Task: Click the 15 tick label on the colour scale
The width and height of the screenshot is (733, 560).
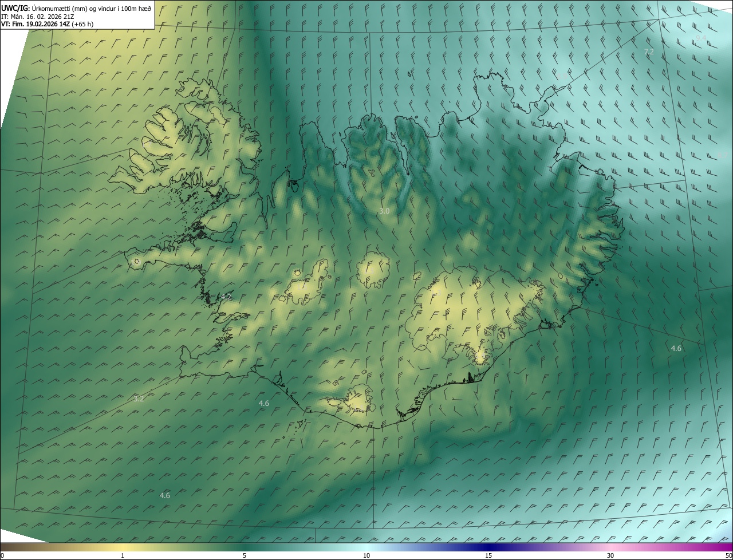Action: (x=488, y=555)
